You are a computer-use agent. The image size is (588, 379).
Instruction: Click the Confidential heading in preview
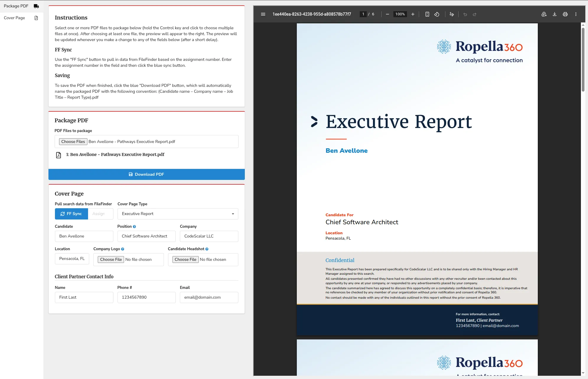click(x=340, y=260)
